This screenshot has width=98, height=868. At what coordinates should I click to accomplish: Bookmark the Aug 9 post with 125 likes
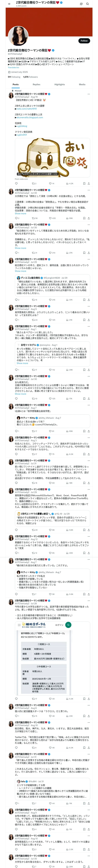[x=84, y=320]
